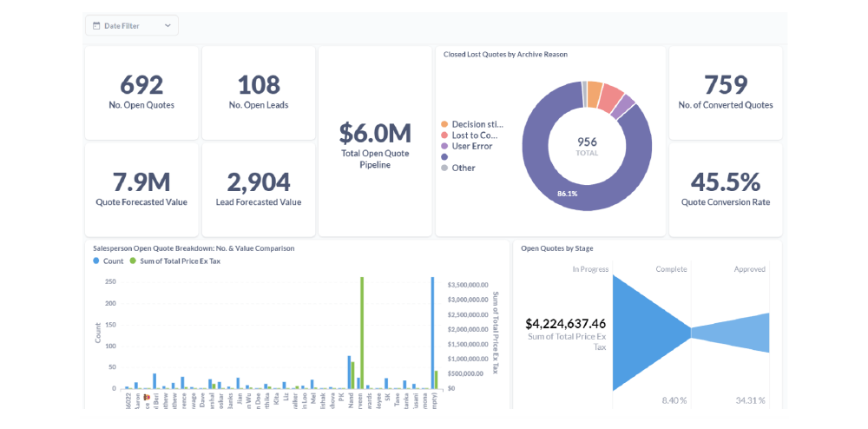Viewport: 868px width, 429px height.
Task: Click the 759 Converted Quotes card
Action: pyautogui.click(x=726, y=92)
